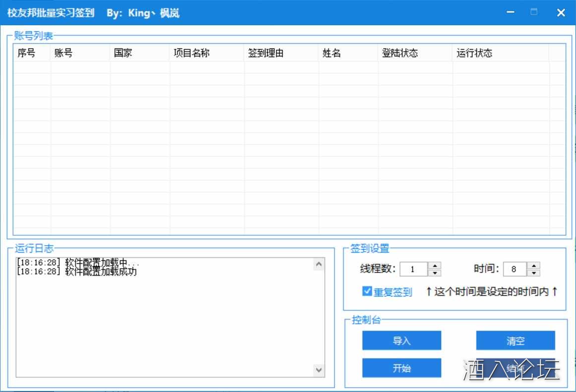Minimize the 校友邦批量实习签到 window
This screenshot has width=576, height=392.
[510, 12]
